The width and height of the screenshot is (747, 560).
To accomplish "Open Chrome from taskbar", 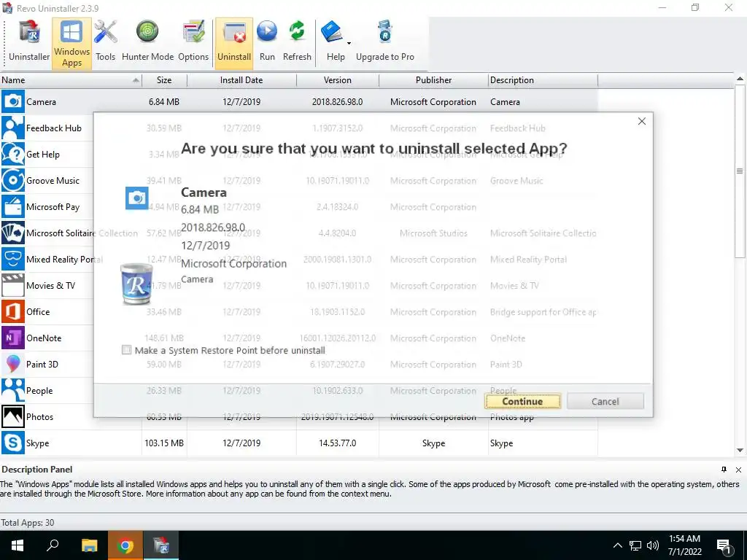I will [x=125, y=545].
